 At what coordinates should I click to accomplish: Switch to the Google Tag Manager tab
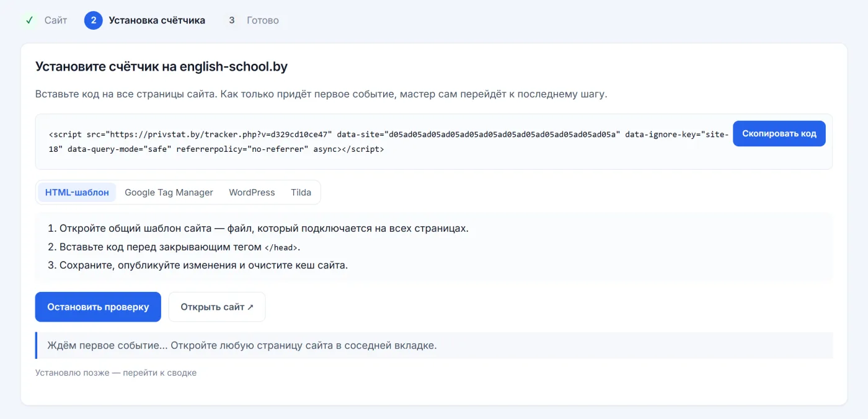pos(169,192)
